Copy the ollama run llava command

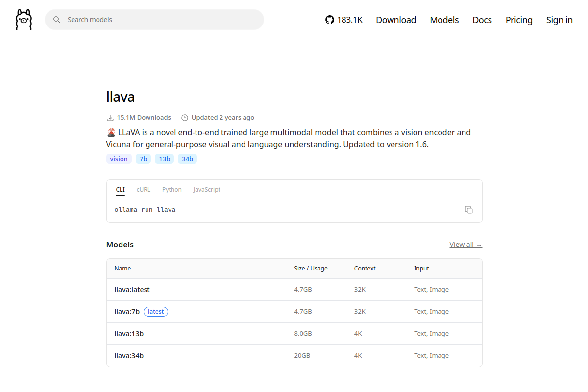(469, 210)
